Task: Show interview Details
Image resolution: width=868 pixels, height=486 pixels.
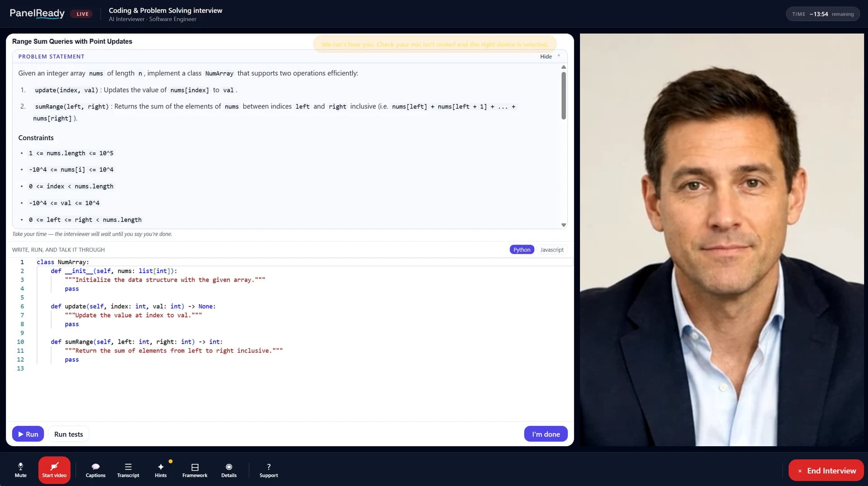Action: tap(229, 470)
